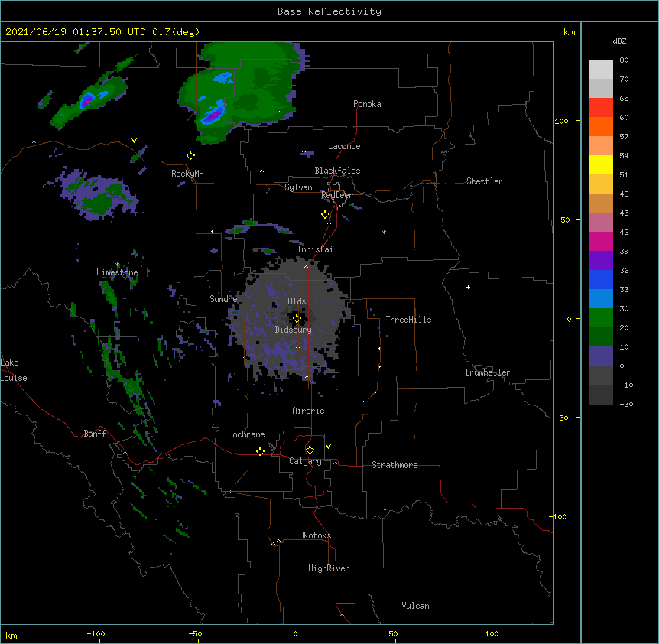Click the white asterisk above Limestone label

[x=118, y=265]
